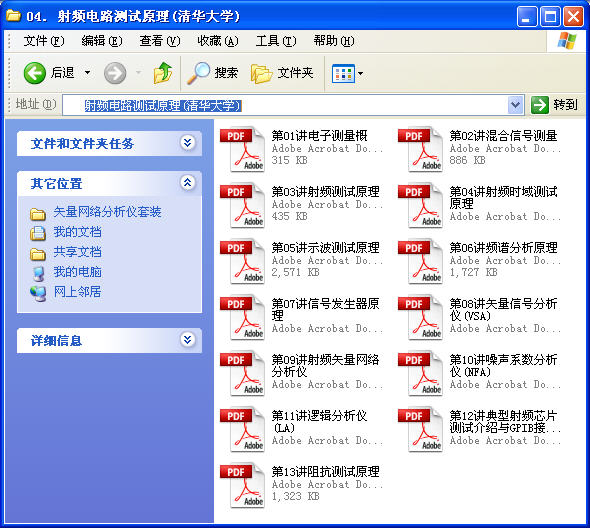Open 矢量网络分析仪套装 folder link

coord(107,212)
